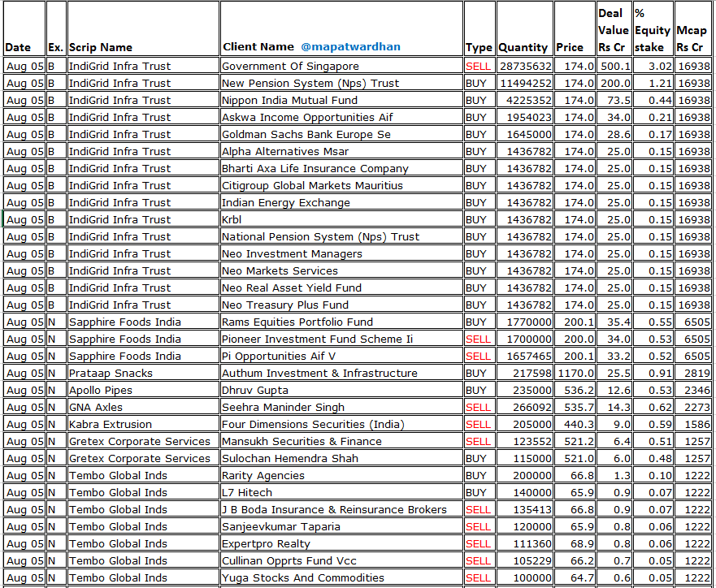
Task: Click the L7 Hitech client cell
Action: (x=341, y=493)
